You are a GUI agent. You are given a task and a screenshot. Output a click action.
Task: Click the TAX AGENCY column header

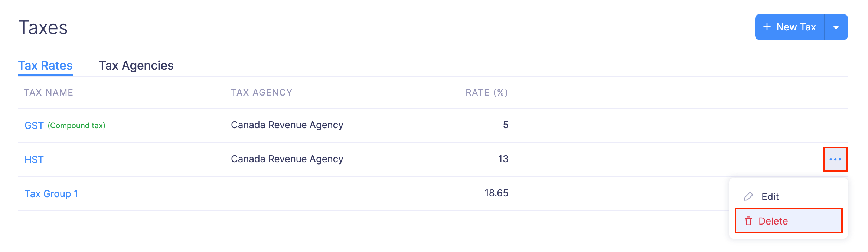[x=262, y=93]
